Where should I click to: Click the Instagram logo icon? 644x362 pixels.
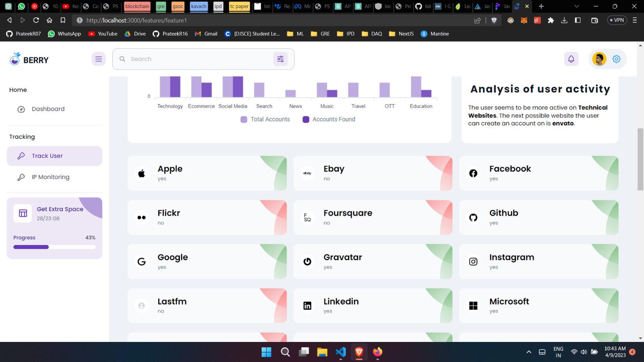pos(473,262)
